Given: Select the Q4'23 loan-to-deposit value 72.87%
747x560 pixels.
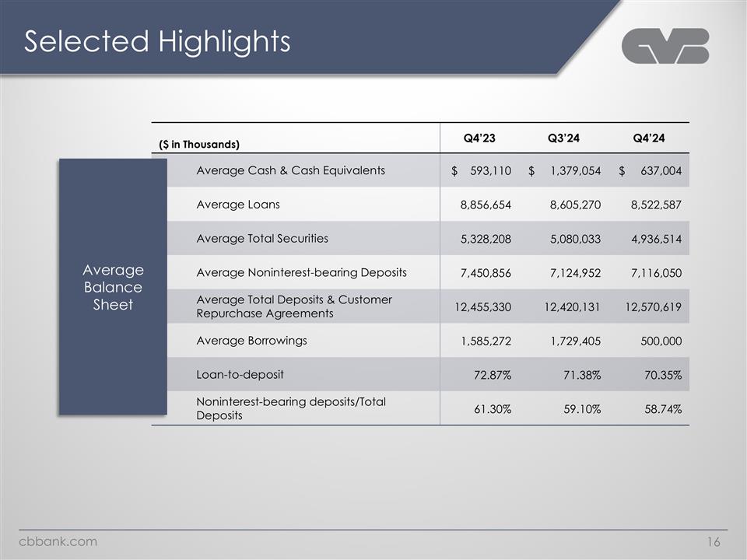Looking at the screenshot, I should [x=492, y=376].
